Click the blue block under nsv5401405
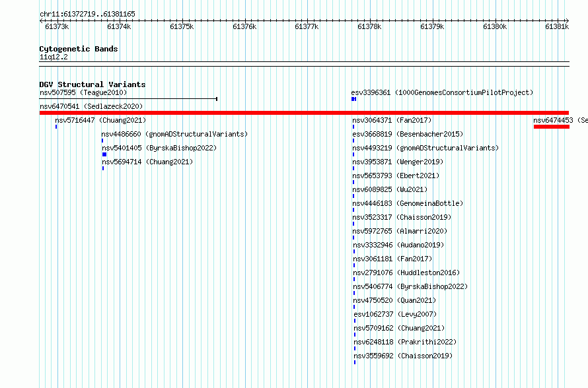This screenshot has height=388, width=588. (x=104, y=154)
